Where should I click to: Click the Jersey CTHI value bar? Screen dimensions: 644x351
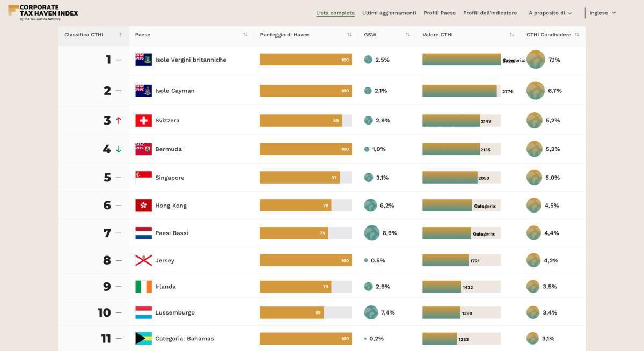(x=462, y=260)
